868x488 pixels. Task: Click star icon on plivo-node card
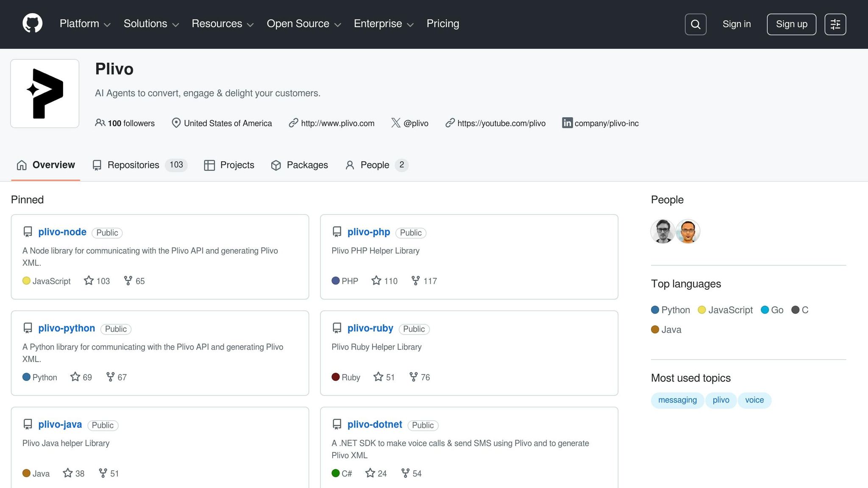point(89,280)
